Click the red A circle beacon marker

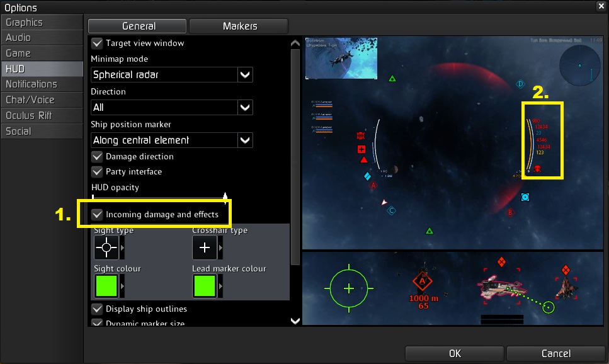coord(373,185)
